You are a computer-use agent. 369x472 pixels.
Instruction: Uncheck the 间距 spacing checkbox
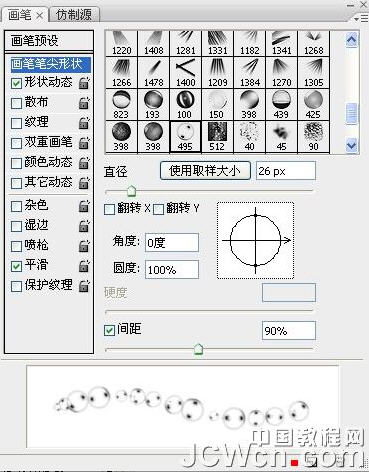coord(109,330)
